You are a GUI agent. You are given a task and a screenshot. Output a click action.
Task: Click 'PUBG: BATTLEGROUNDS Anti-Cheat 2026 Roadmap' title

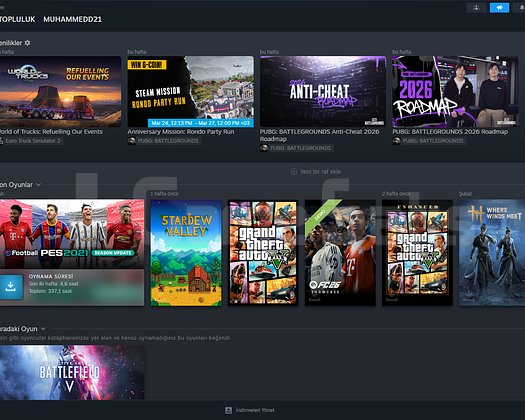(319, 135)
